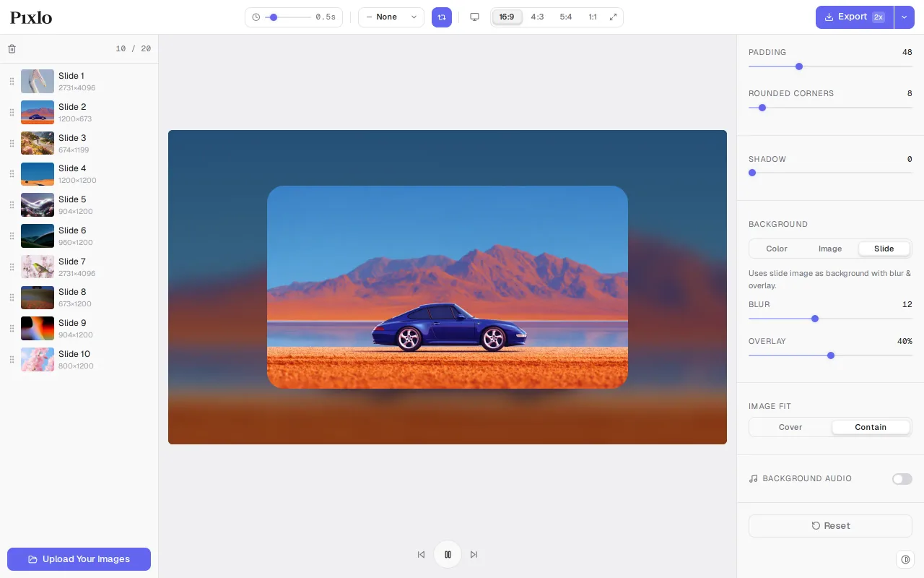This screenshot has width=924, height=578.
Task: Select Slide 3 thumbnail
Action: point(38,144)
